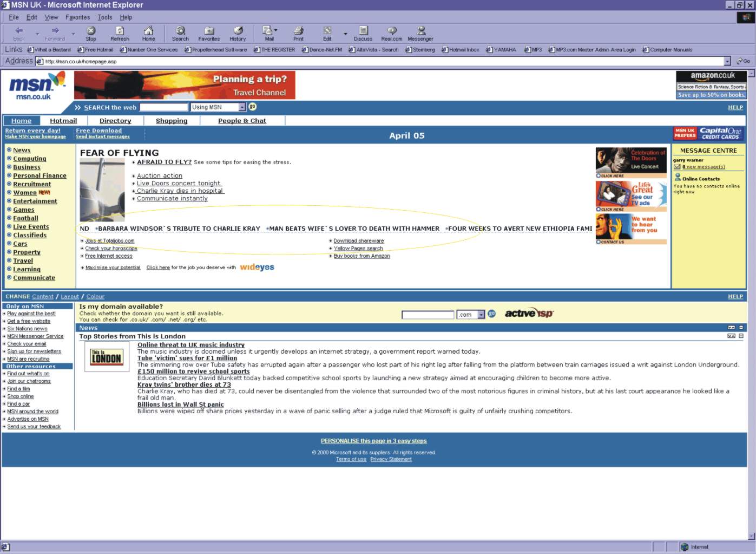Open the Search pane from the toolbar
This screenshot has width=756, height=554.
(180, 34)
